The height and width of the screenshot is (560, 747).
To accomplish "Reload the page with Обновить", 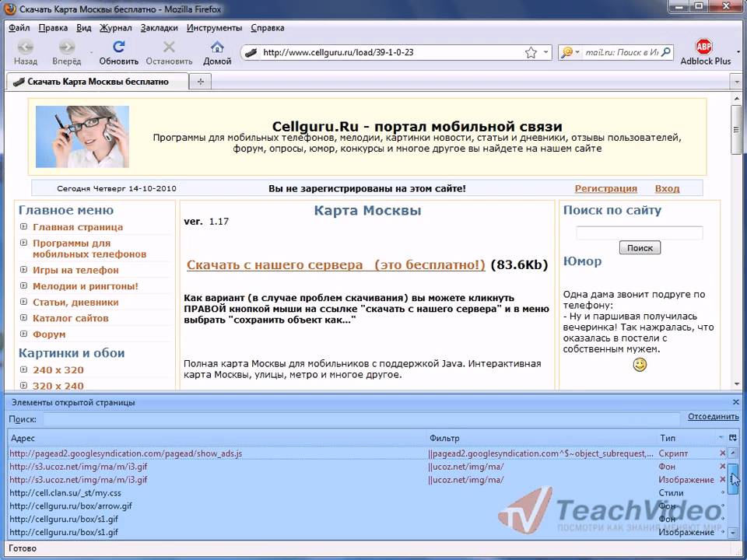I will click(x=118, y=52).
